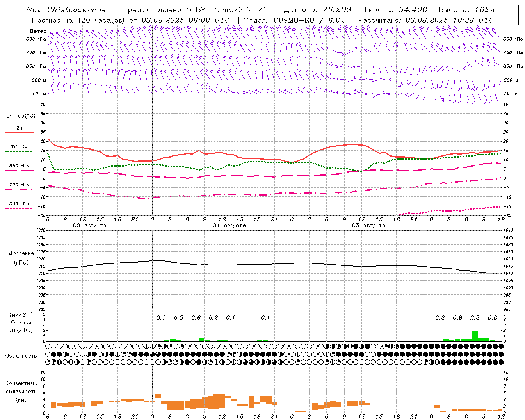Image resolution: width=525 pixels, height=420 pixels.
Task: Click the date label 05 августа
Action: (369, 226)
